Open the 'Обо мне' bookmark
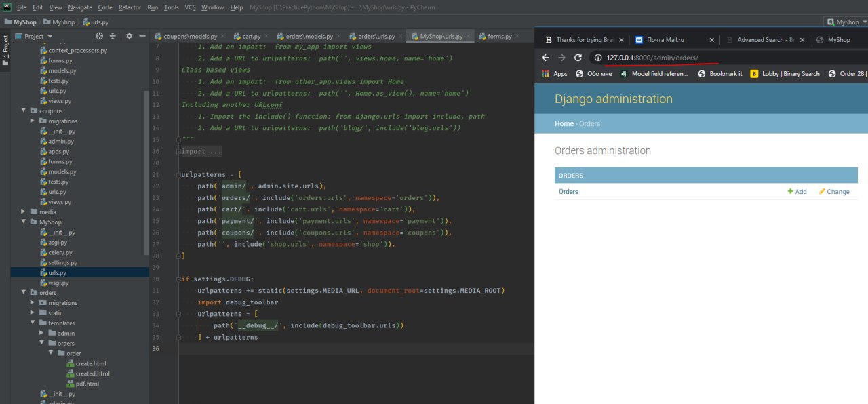The height and width of the screenshot is (404, 868). click(593, 74)
